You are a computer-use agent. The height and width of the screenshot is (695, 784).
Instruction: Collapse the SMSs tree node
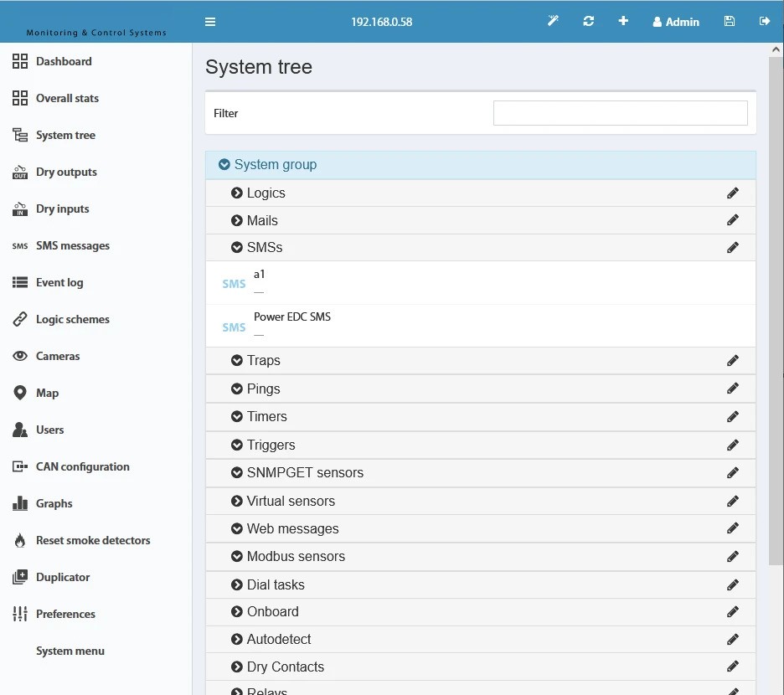coord(236,248)
